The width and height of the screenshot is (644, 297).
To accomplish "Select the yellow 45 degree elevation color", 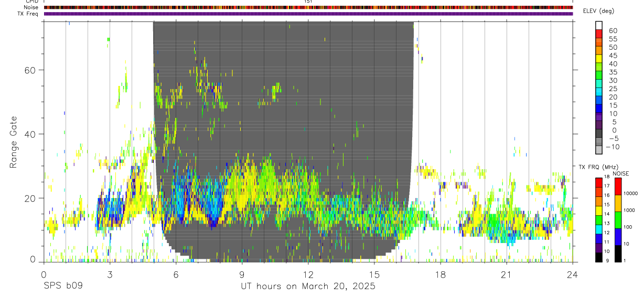I will click(599, 59).
